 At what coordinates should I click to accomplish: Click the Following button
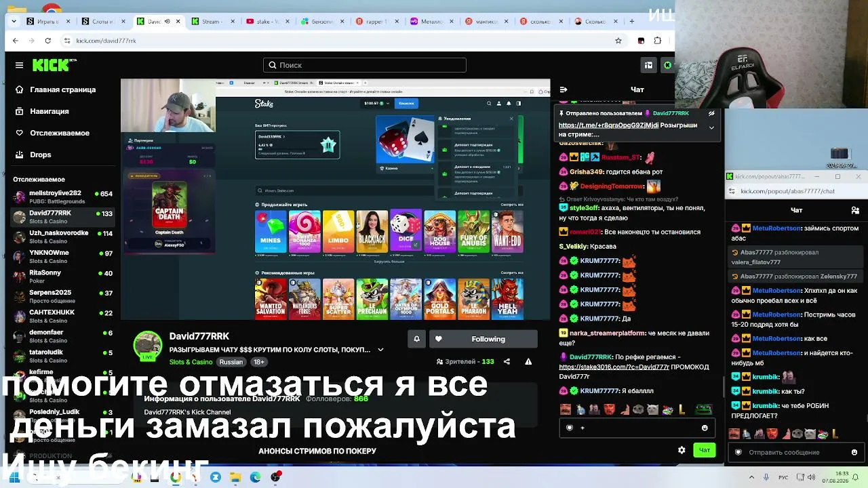point(484,339)
